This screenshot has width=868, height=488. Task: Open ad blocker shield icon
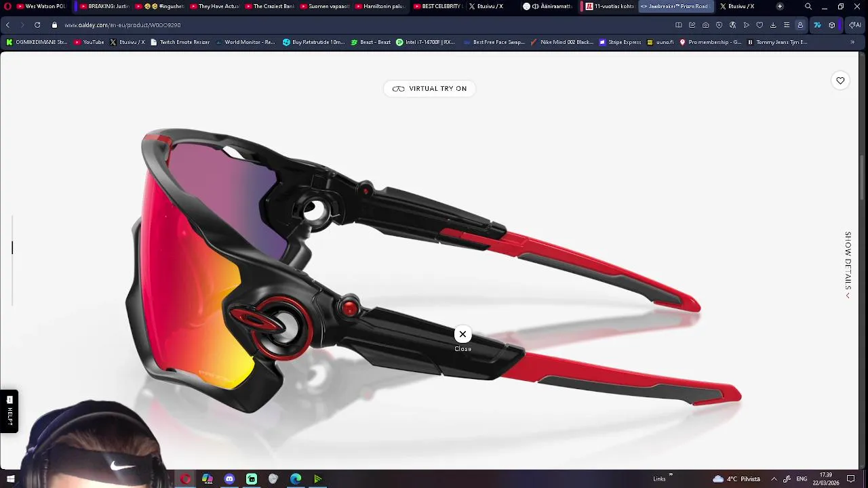tap(719, 25)
